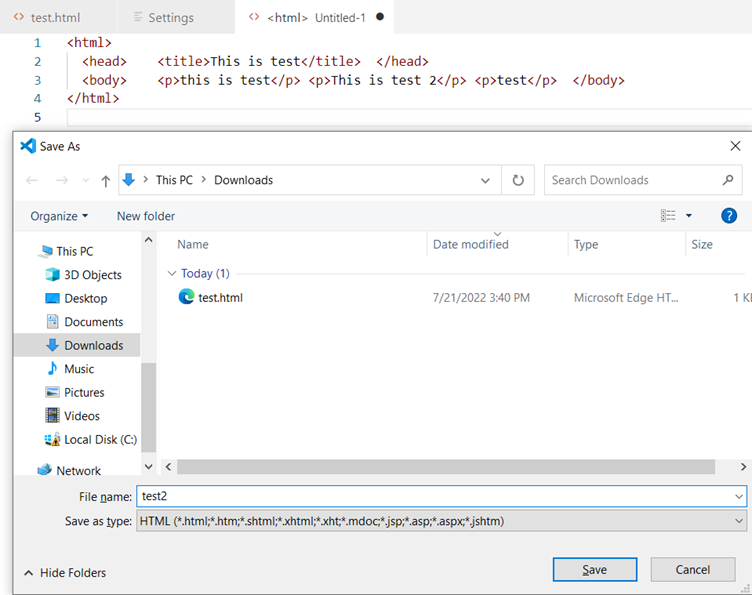The width and height of the screenshot is (752, 595).
Task: Select Documents in navigation tree
Action: click(x=94, y=322)
